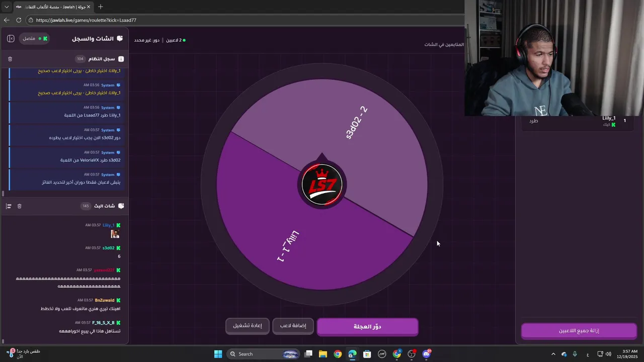Click username Lilly_1 in stream chat
Screen dimensions: 644x362
[108, 225]
